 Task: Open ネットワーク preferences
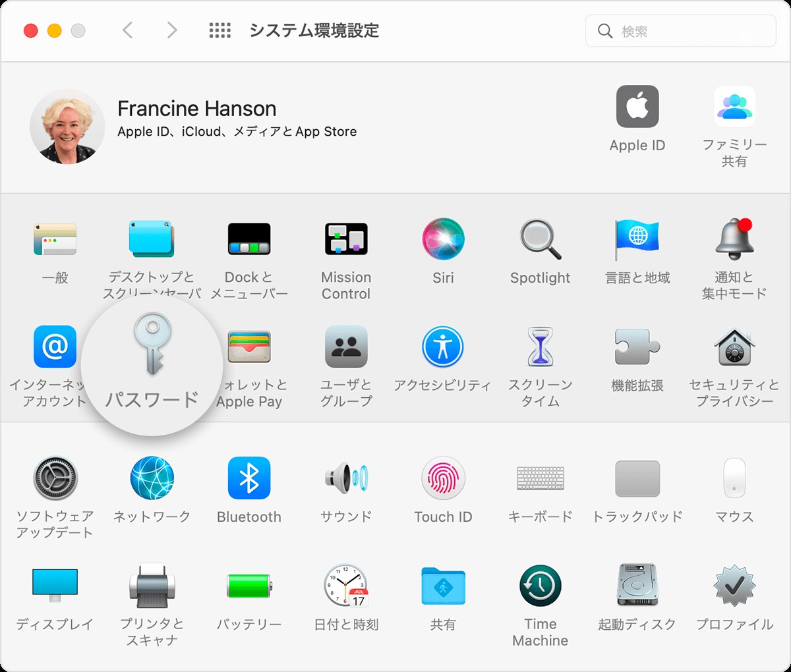point(152,478)
